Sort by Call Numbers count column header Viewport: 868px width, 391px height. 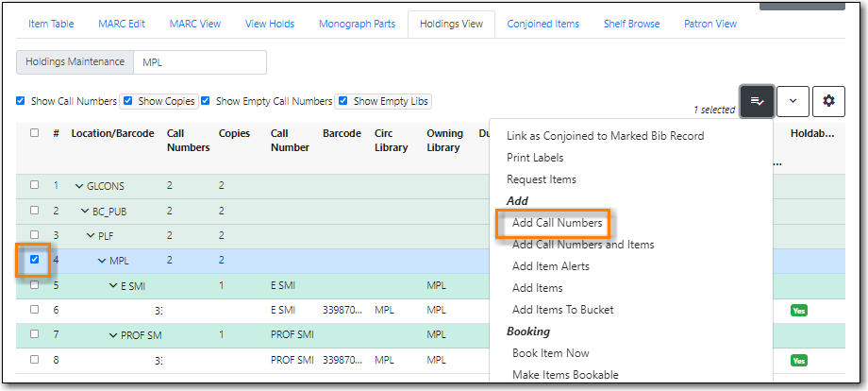pos(188,141)
